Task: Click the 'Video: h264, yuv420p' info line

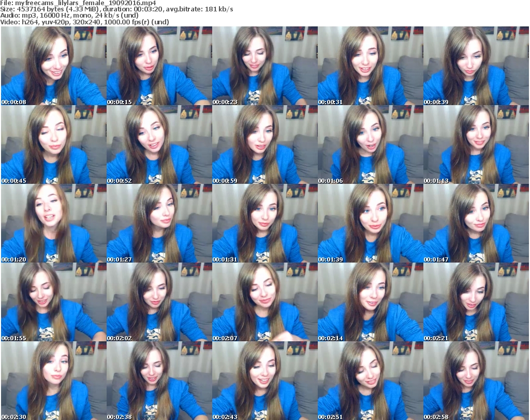Action: click(84, 22)
